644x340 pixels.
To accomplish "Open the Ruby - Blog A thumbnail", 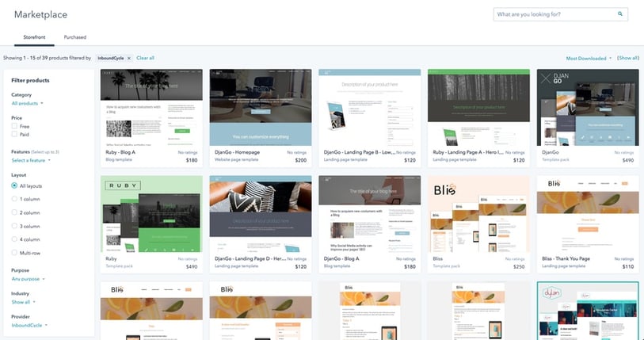I will click(x=151, y=107).
